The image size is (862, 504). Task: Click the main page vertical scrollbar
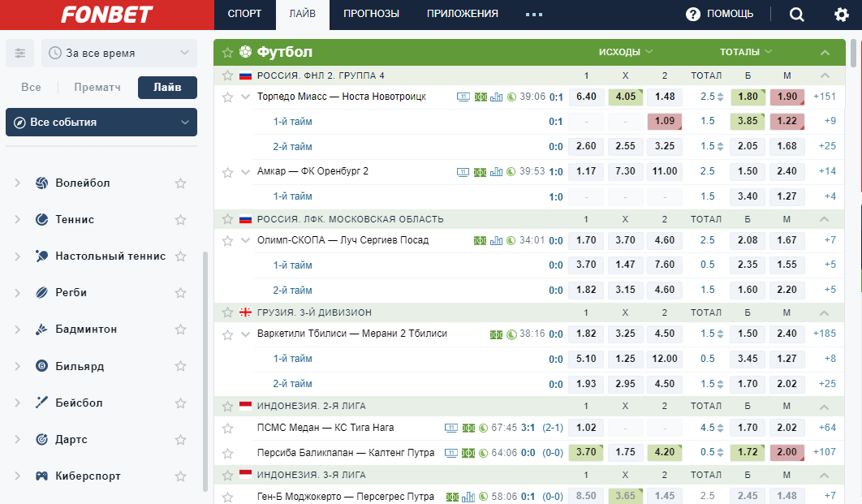click(x=854, y=53)
